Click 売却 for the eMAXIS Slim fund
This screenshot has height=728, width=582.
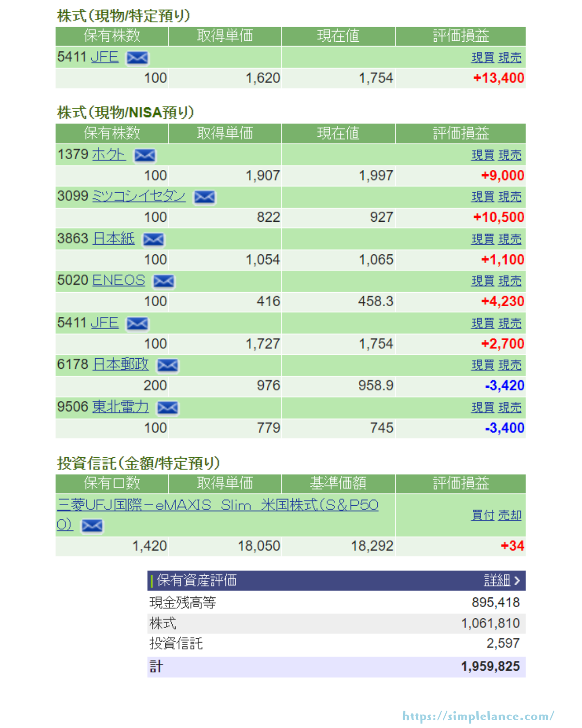pyautogui.click(x=510, y=515)
